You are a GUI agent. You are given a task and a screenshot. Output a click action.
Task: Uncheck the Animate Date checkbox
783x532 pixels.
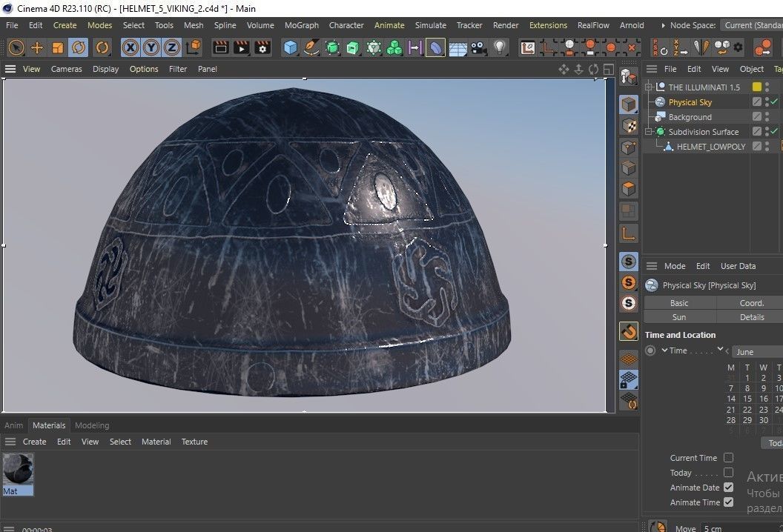(x=729, y=487)
